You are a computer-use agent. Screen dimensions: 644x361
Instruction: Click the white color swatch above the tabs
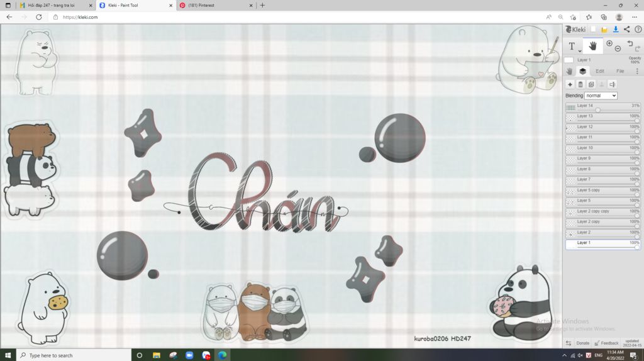click(569, 60)
